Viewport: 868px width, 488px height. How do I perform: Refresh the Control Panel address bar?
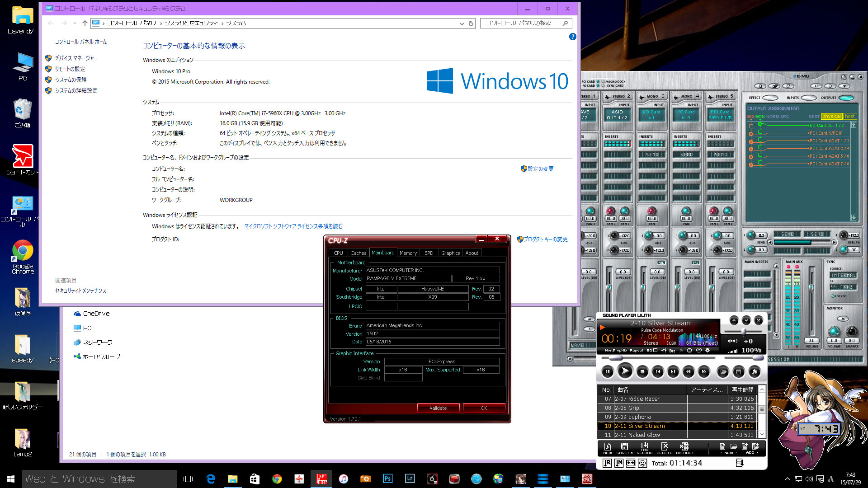(x=471, y=23)
